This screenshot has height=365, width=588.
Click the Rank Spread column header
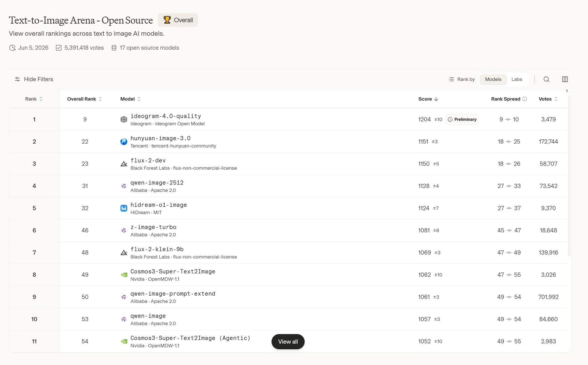(x=506, y=99)
